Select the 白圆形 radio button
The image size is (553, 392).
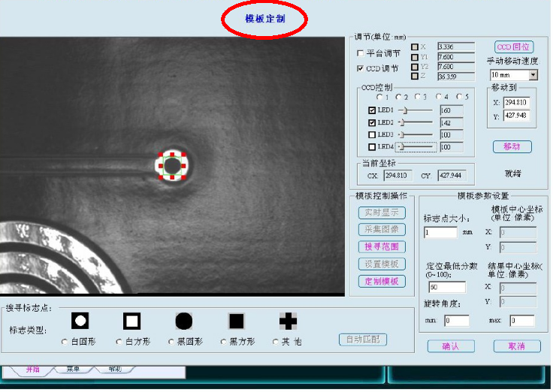[x=65, y=342]
